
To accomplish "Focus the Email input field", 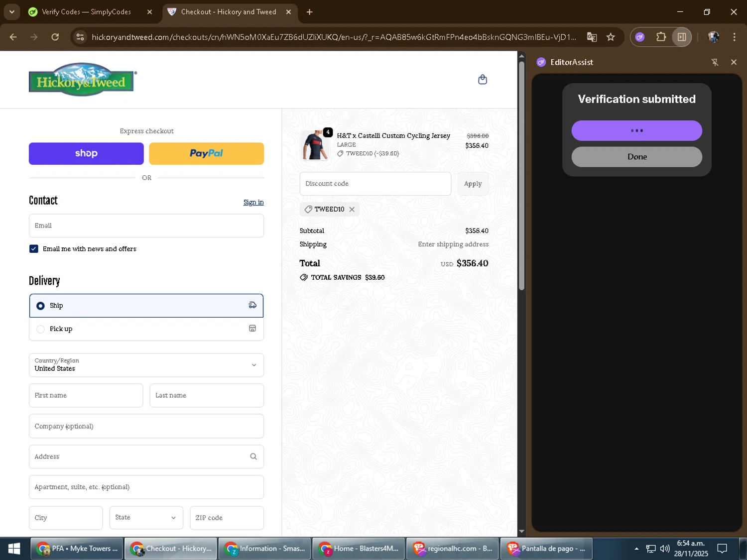I will tap(146, 225).
